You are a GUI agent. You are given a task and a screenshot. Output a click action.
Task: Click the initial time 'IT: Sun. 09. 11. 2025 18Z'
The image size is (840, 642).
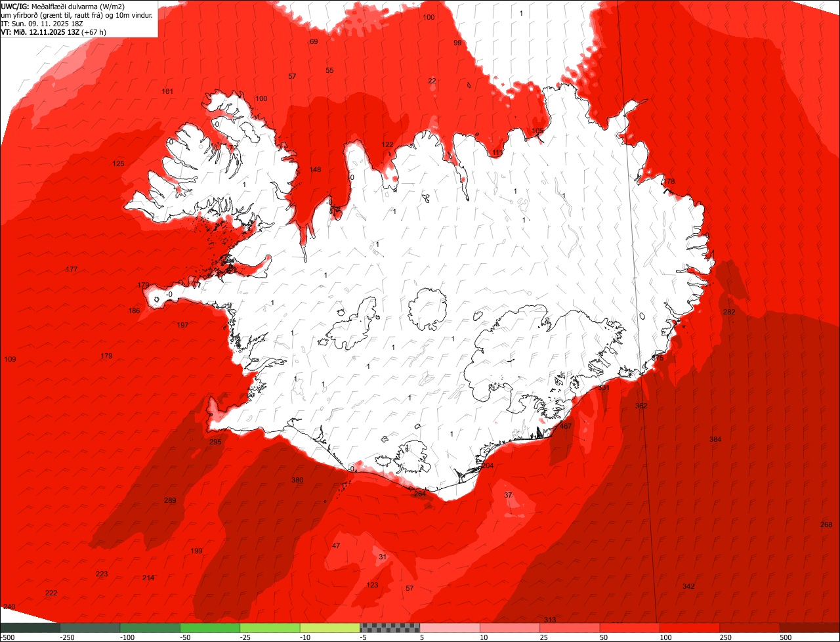41,23
